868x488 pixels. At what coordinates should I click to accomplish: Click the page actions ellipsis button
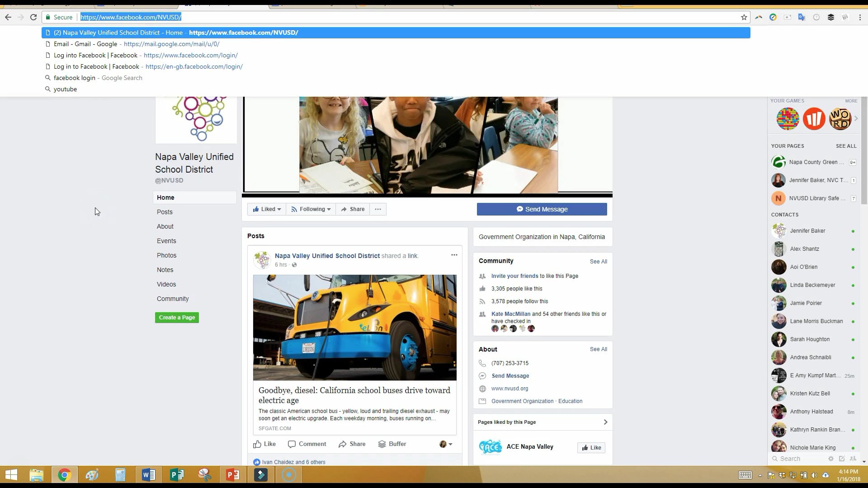point(378,209)
